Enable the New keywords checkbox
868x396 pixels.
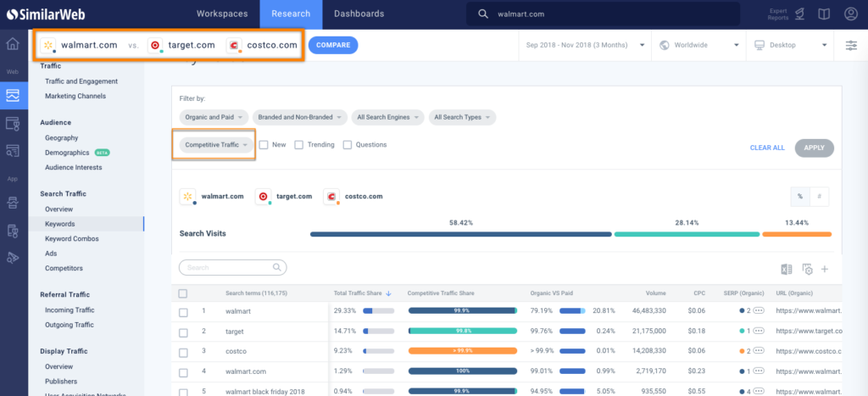[264, 144]
